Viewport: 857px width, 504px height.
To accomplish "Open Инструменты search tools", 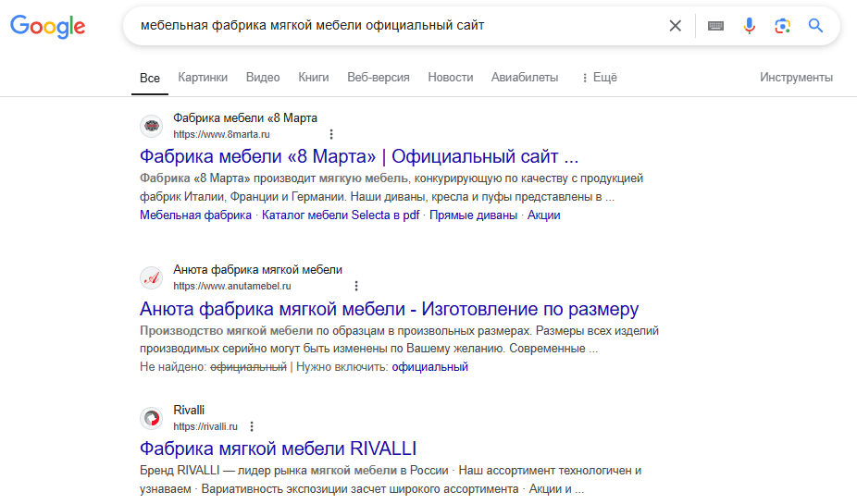I will click(x=796, y=78).
